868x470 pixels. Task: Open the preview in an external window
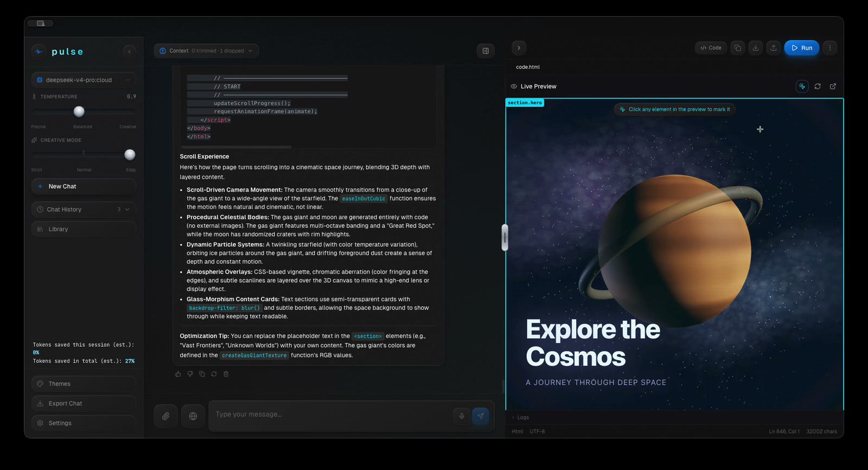pos(833,86)
